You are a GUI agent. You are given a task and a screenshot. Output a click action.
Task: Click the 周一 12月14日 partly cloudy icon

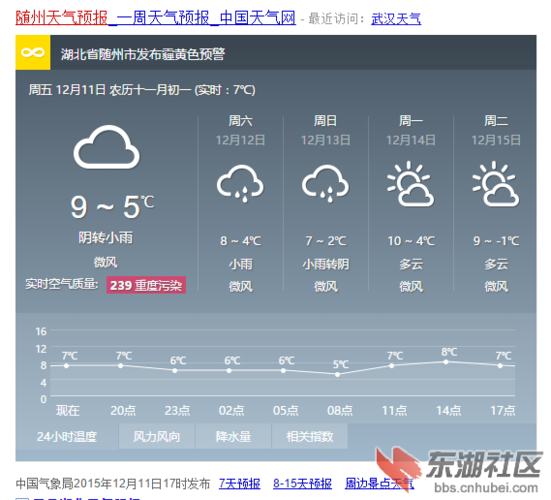point(411,184)
